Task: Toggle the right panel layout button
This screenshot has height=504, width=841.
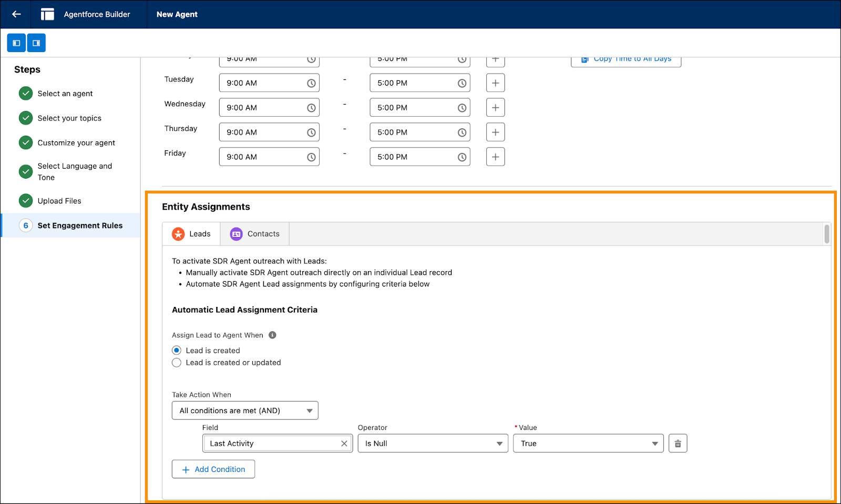Action: [x=36, y=43]
